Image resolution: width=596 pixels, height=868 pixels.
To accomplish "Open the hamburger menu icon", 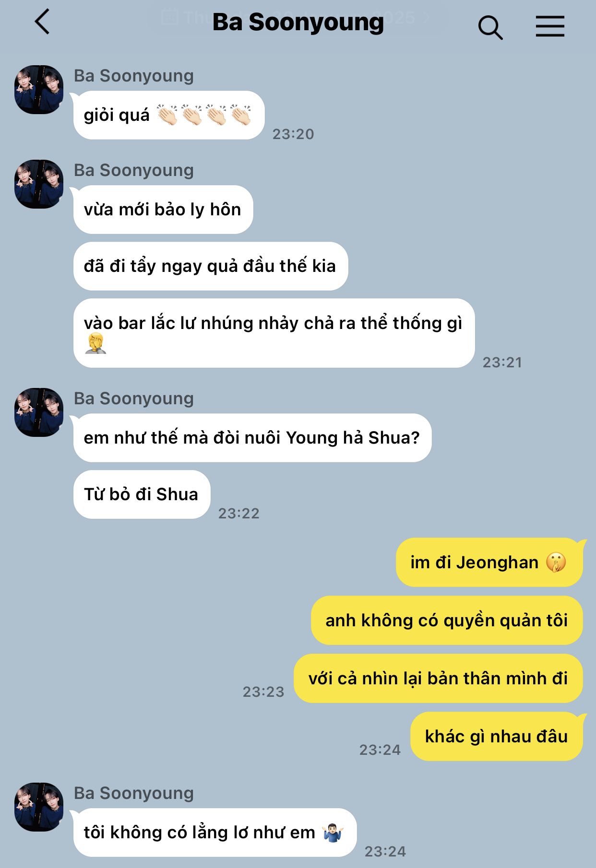I will 550,26.
